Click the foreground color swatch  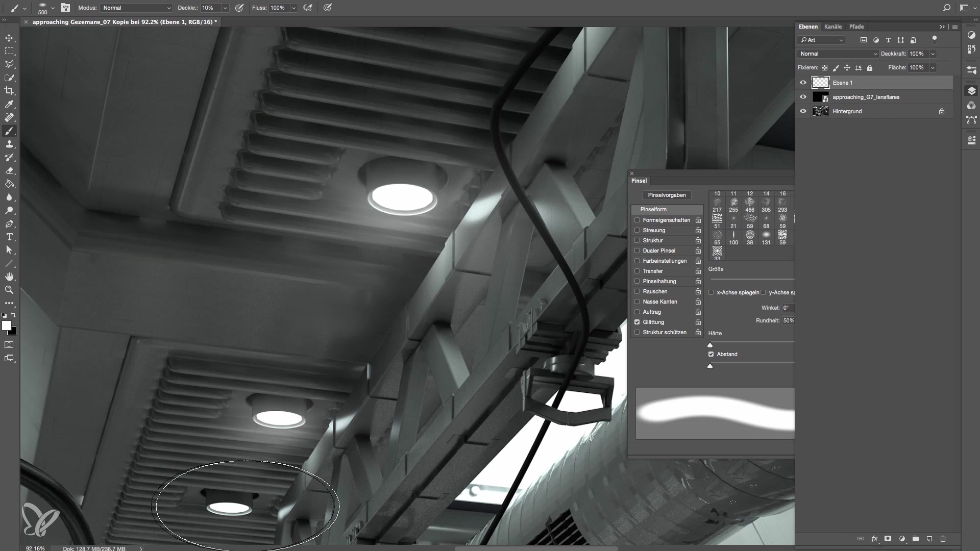[6, 325]
